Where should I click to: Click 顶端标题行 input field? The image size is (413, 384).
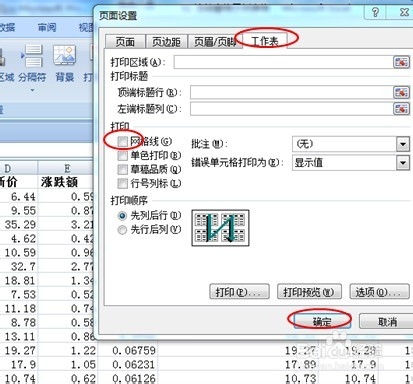(x=292, y=92)
